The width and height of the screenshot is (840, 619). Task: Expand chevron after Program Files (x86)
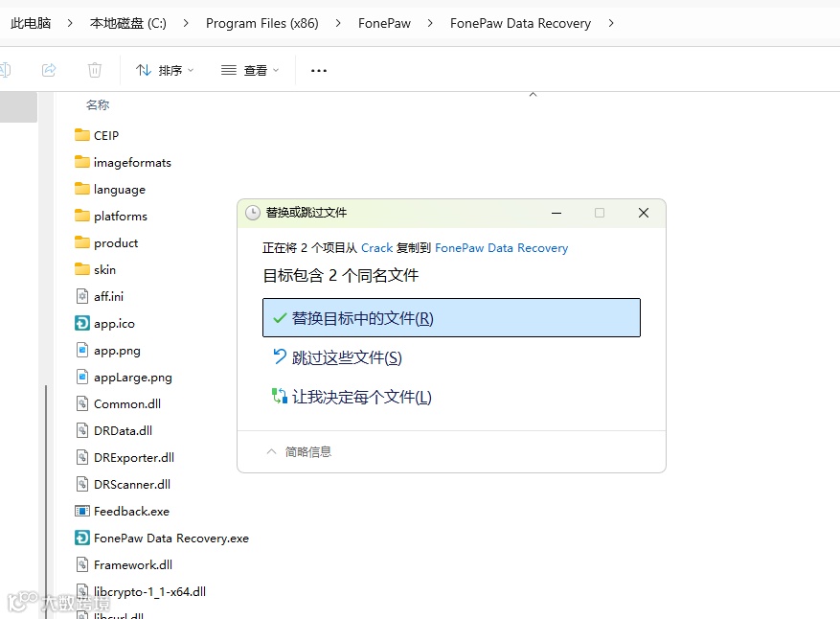coord(337,23)
